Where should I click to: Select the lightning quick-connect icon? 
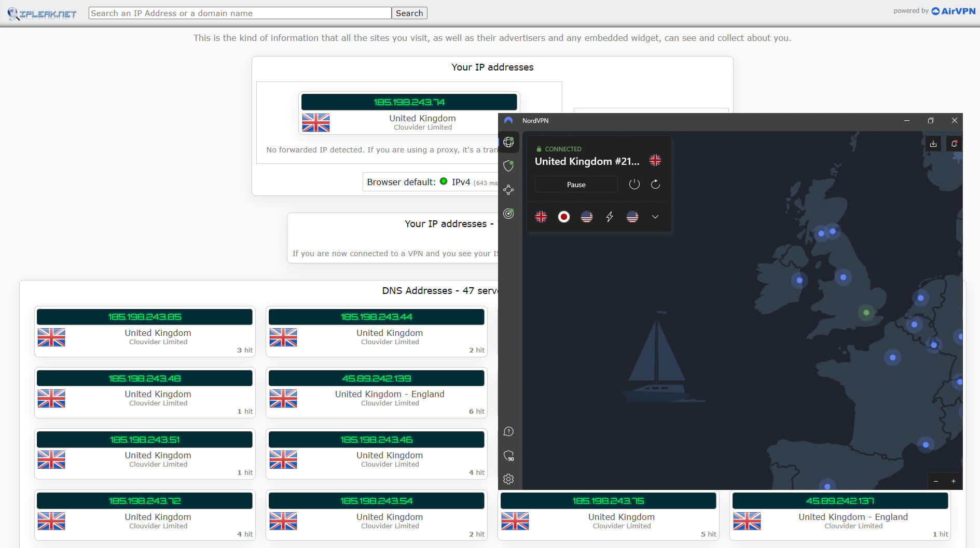tap(610, 217)
